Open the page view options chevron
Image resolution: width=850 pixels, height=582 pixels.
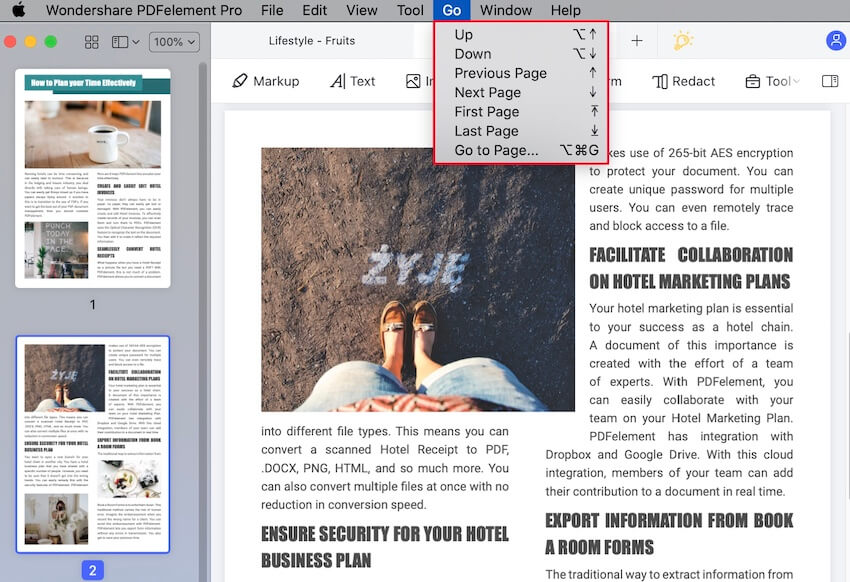133,42
